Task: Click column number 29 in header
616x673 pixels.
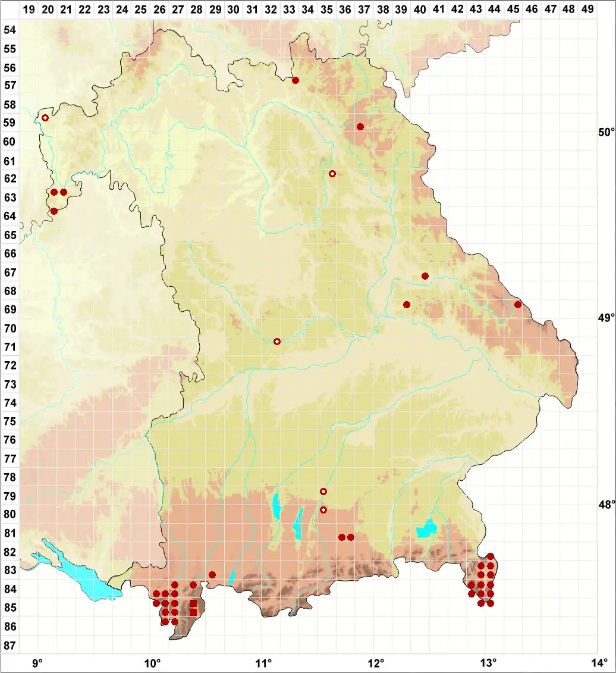Action: [215, 9]
